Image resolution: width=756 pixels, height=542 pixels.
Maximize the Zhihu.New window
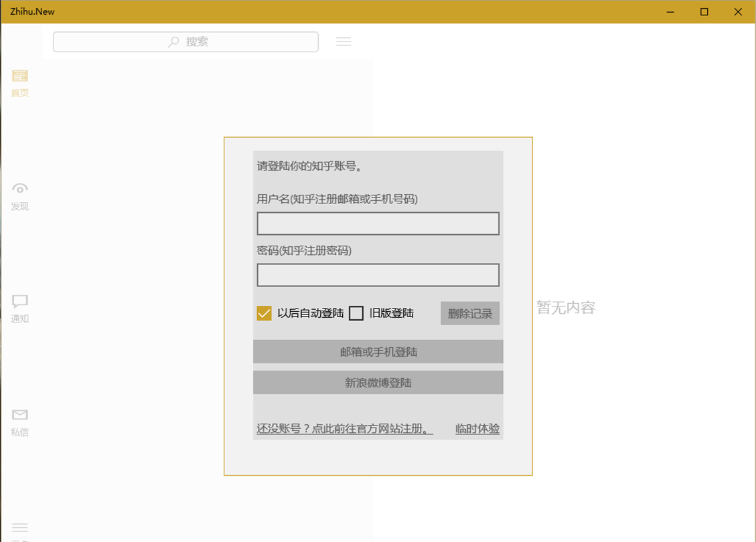point(704,11)
